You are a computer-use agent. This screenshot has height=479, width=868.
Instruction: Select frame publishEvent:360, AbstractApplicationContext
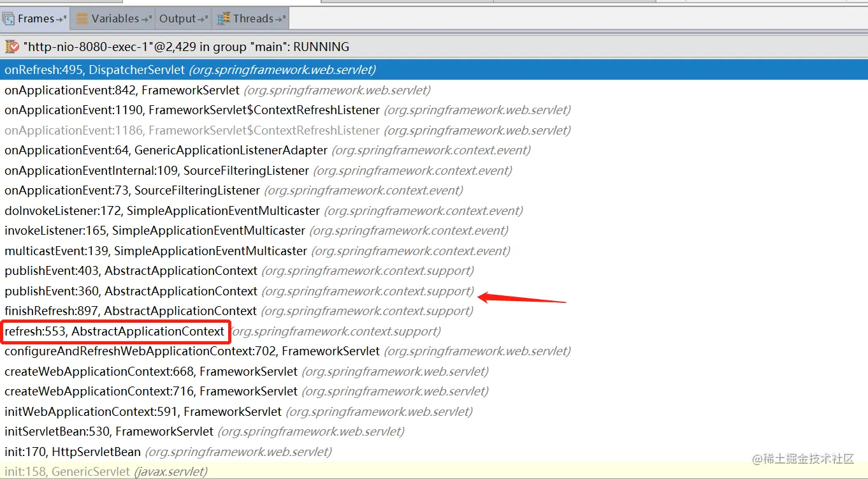434,291
